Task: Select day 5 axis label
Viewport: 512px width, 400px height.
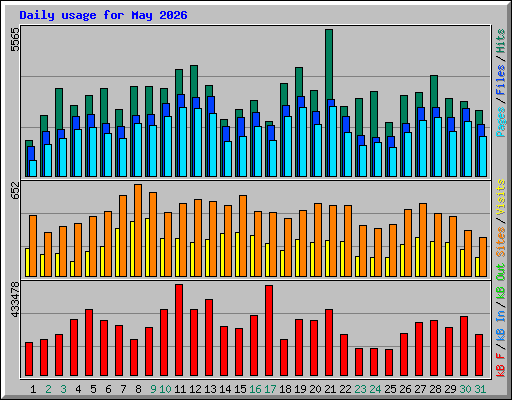Action: click(x=93, y=389)
